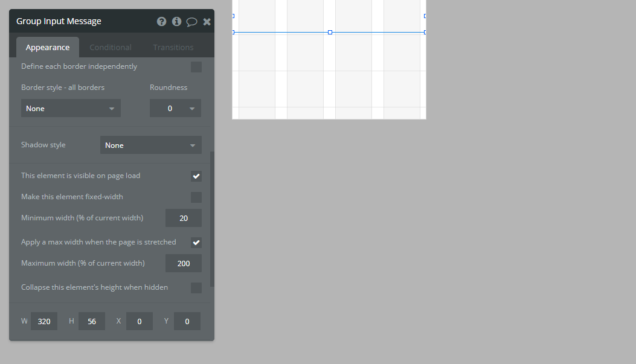Check Collapse this element's height when hidden
This screenshot has height=364, width=636.
[196, 288]
